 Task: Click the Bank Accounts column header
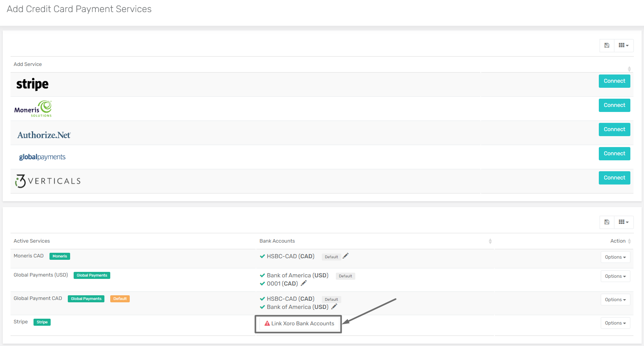coord(277,241)
